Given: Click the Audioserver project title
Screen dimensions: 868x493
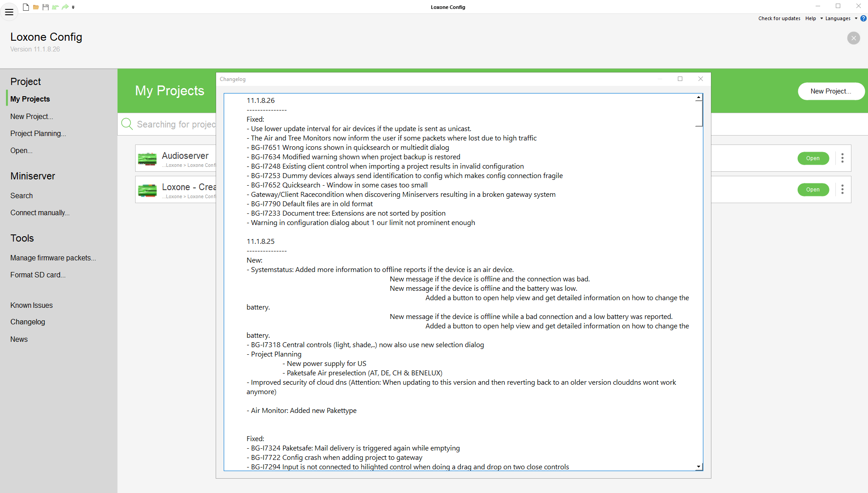Looking at the screenshot, I should [x=185, y=156].
